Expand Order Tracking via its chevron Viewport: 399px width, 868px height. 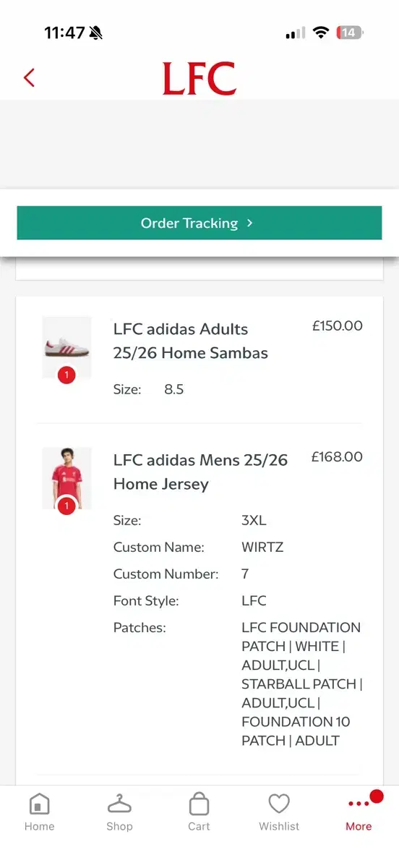(x=249, y=223)
